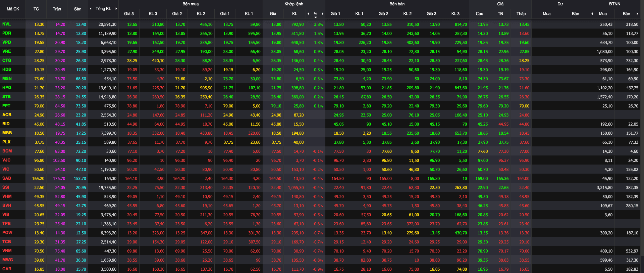Open the TCB stock symbol

(x=6, y=242)
